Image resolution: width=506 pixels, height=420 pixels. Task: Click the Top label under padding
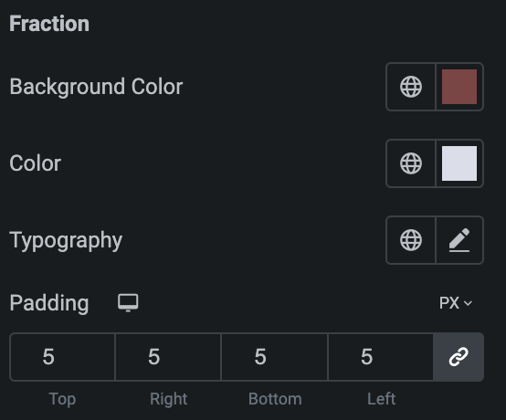coord(63,399)
